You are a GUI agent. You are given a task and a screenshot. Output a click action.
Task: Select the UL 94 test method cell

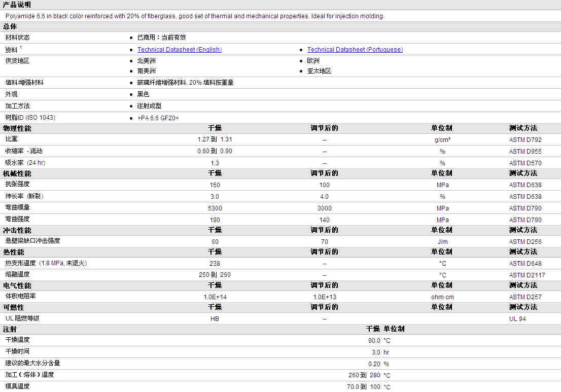pyautogui.click(x=517, y=319)
